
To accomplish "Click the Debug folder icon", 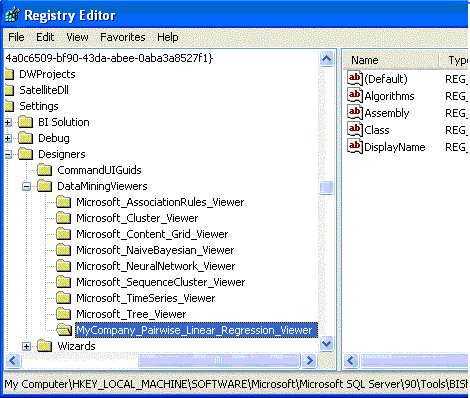I will (26, 138).
